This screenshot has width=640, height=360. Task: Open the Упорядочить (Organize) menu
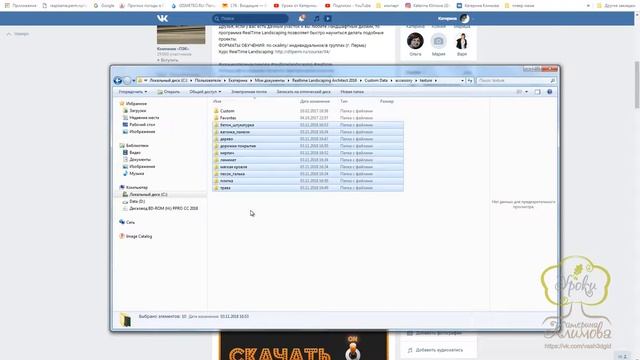[x=133, y=92]
